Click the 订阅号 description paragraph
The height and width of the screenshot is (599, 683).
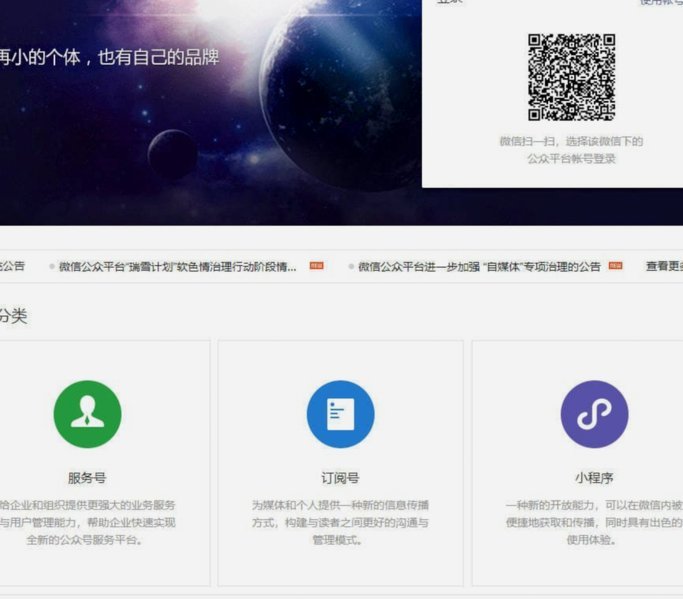pos(340,522)
